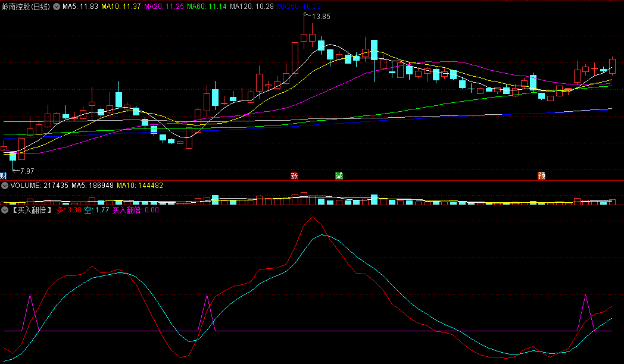Click the yellow MA10: 11.37 label
Viewport: 624px width, 364px height.
pyautogui.click(x=121, y=7)
